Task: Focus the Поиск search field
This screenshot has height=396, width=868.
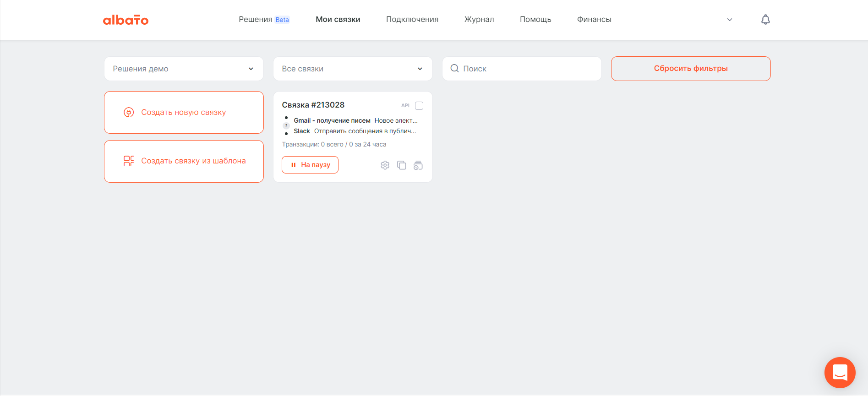Action: (x=527, y=69)
